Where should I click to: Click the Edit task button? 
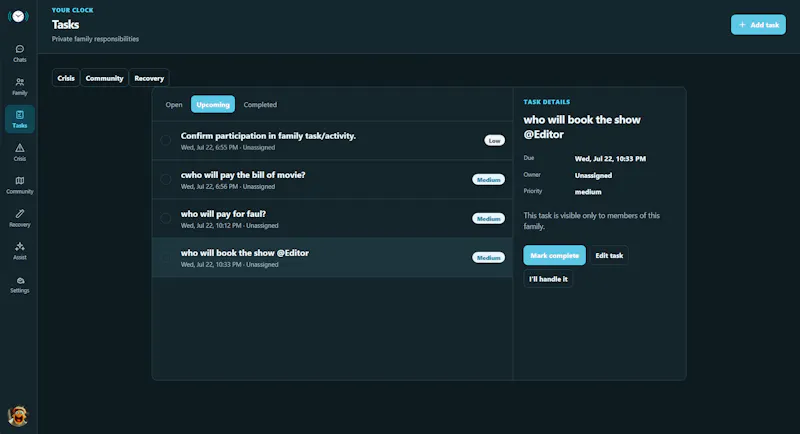(609, 255)
